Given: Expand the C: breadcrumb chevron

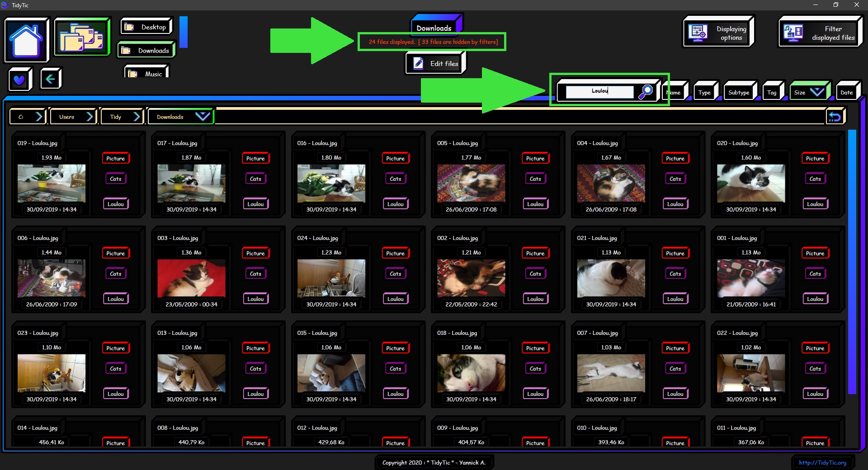Looking at the screenshot, I should click(39, 117).
